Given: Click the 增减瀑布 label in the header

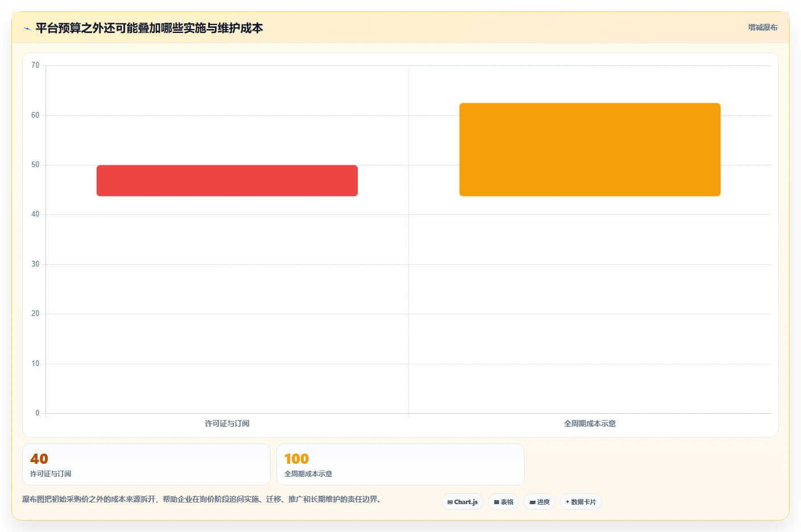Looking at the screenshot, I should pos(762,27).
